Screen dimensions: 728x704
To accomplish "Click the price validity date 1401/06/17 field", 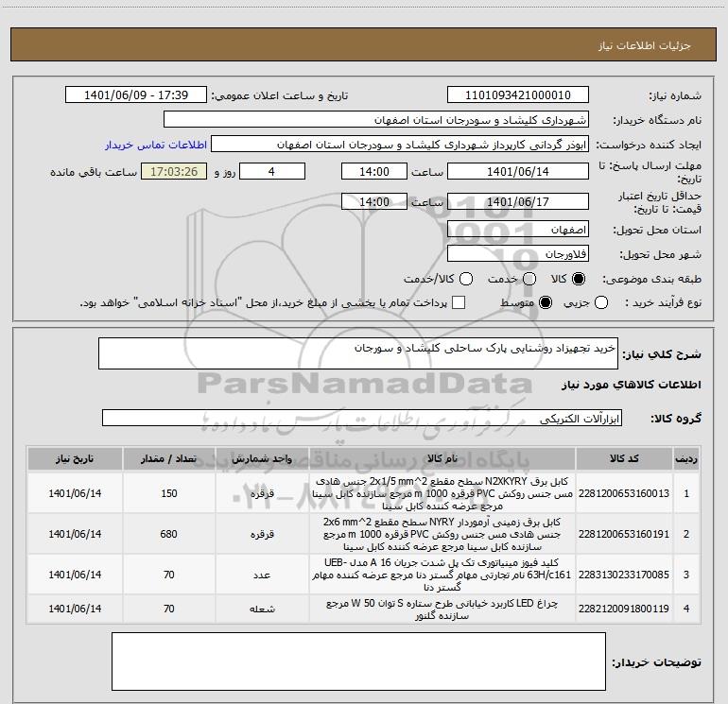I will click(x=518, y=201).
